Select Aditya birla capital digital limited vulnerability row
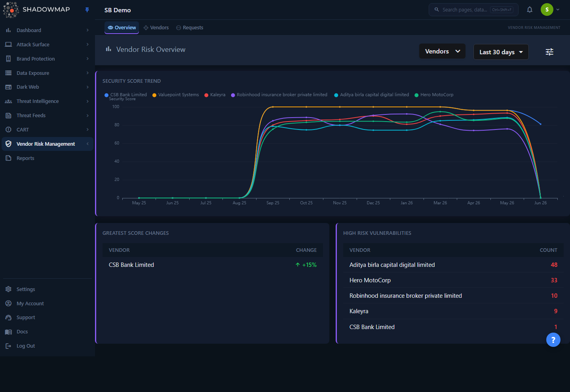Viewport: 570px width, 392px height. pos(453,265)
